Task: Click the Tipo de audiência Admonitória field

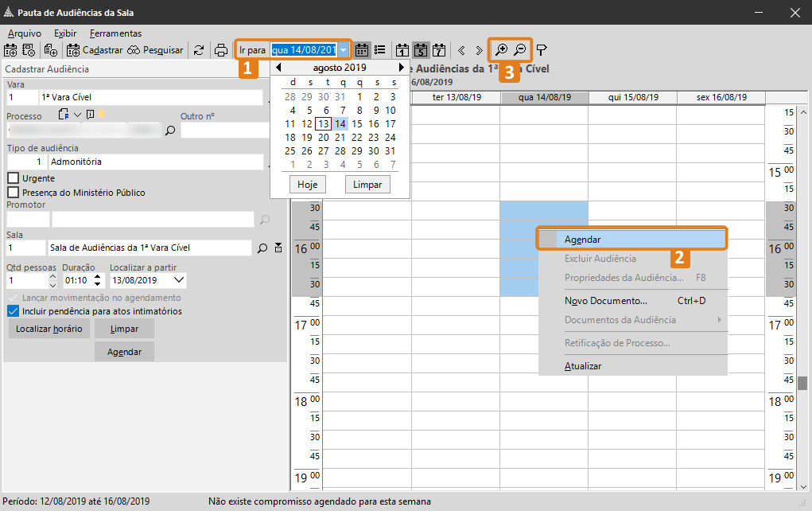Action: (156, 162)
